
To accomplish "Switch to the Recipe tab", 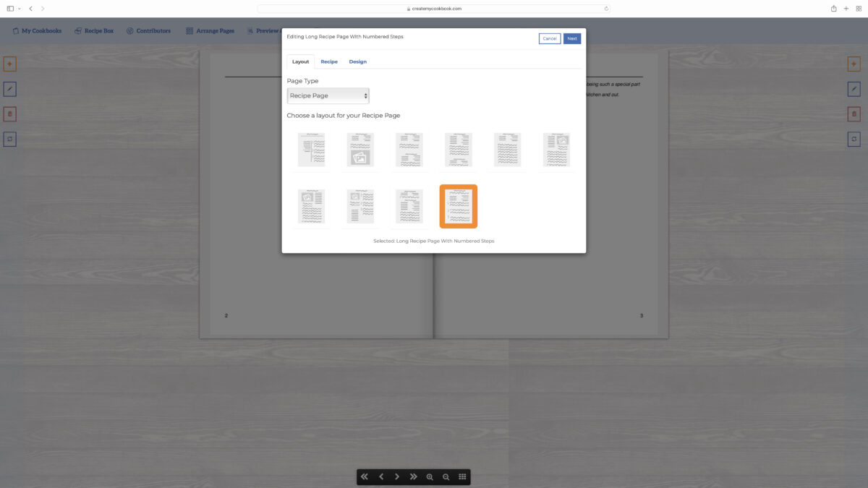I will [329, 61].
